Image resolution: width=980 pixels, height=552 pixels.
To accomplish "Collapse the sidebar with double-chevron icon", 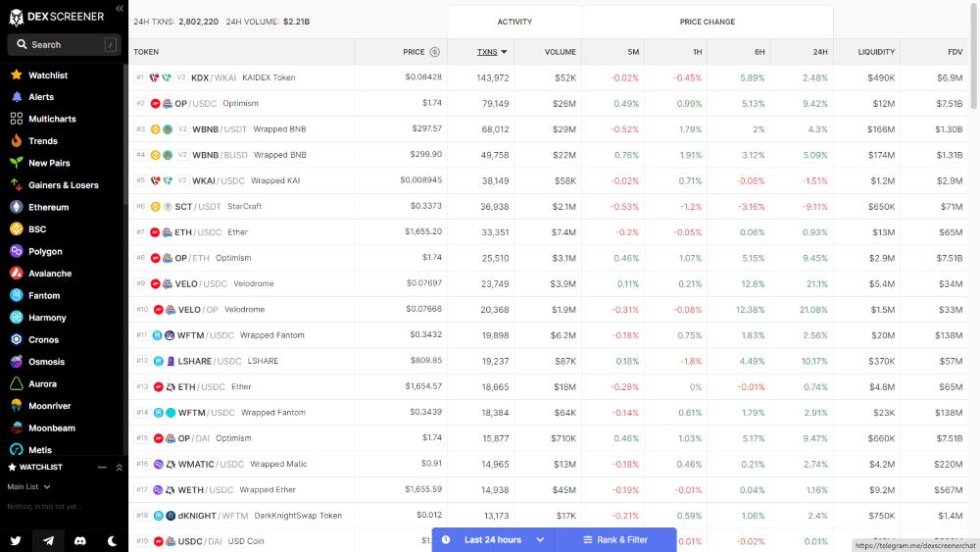I will (120, 8).
